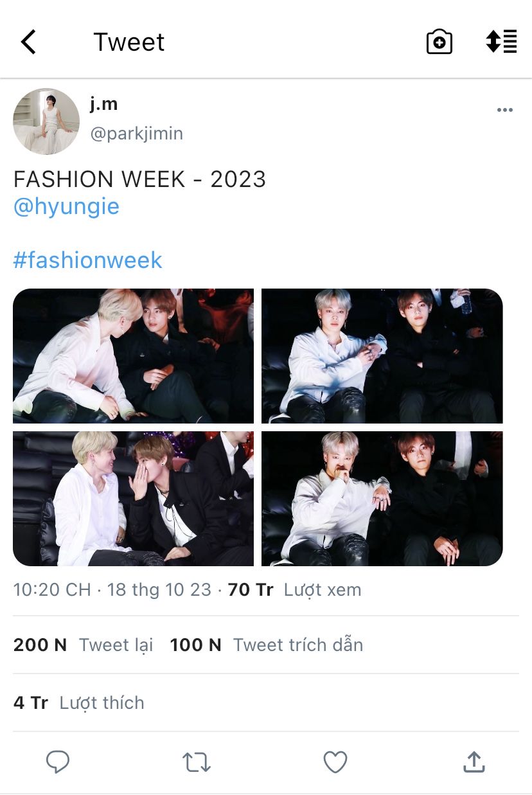
Task: Tap the 70 Tr Lượt xem count
Action: (x=295, y=590)
